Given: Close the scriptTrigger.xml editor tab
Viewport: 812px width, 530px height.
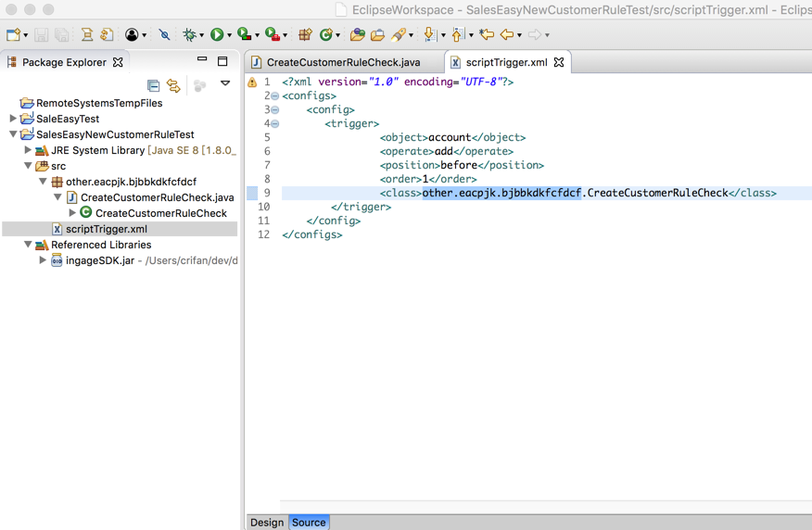Looking at the screenshot, I should (x=559, y=62).
